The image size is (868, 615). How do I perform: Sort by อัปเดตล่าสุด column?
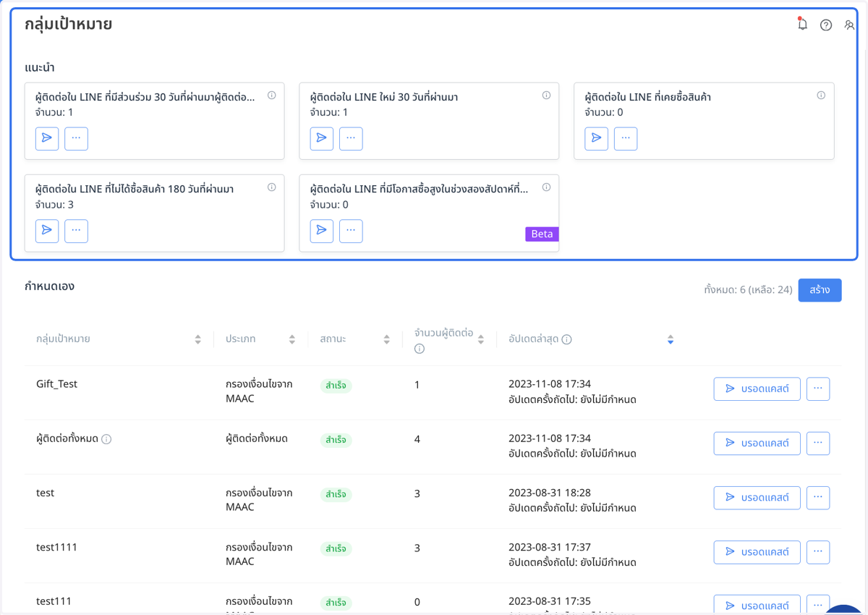click(x=671, y=339)
